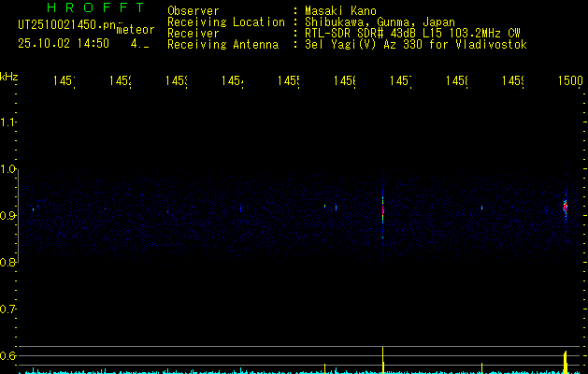Click the 0.6 frequency axis label

coord(7,355)
